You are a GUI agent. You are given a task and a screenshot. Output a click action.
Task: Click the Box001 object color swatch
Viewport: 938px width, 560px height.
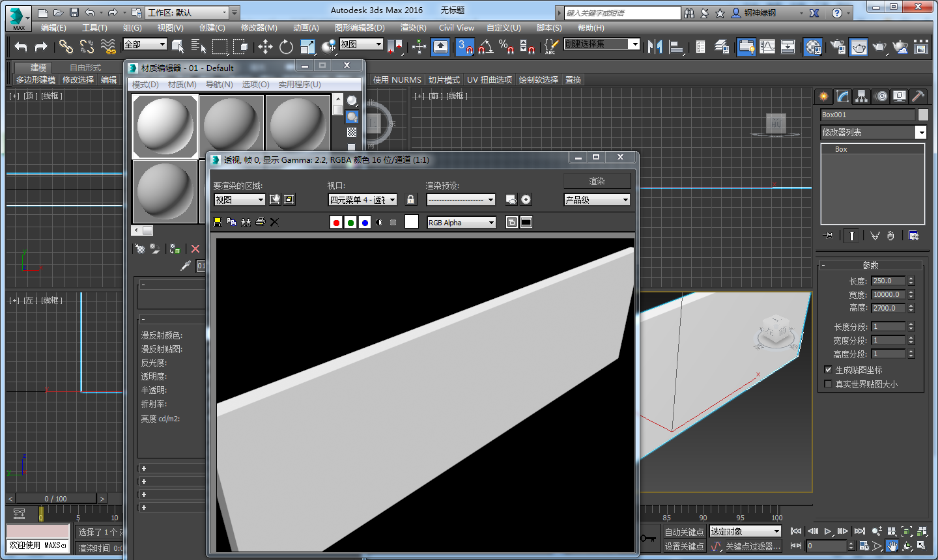tap(923, 115)
